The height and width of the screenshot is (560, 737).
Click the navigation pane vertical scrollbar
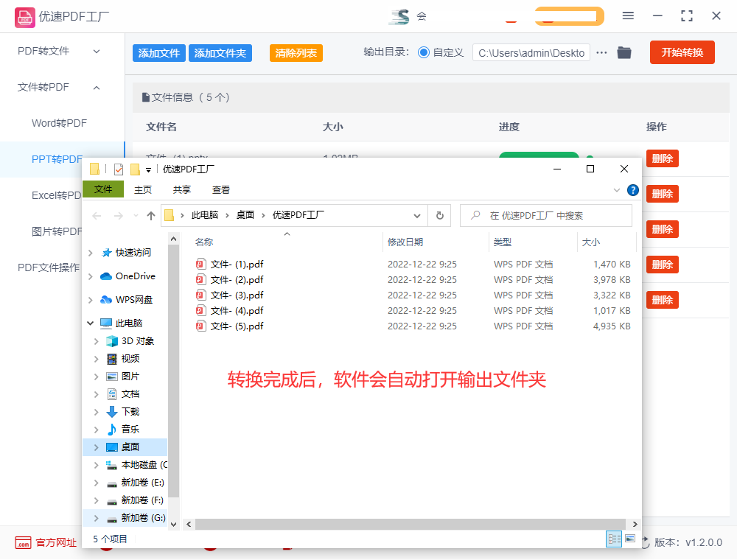click(x=173, y=371)
